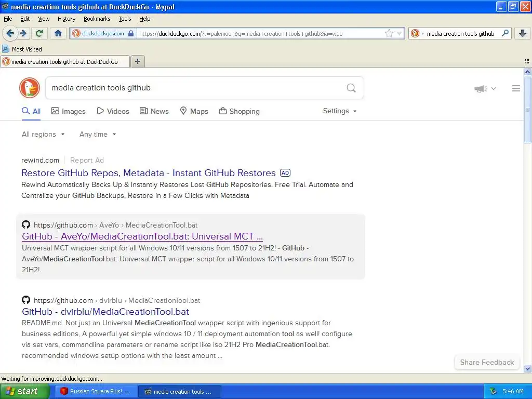Screen dimensions: 532x399
Task: Switch to Russian Square Plus taskbar item
Action: coord(96,391)
